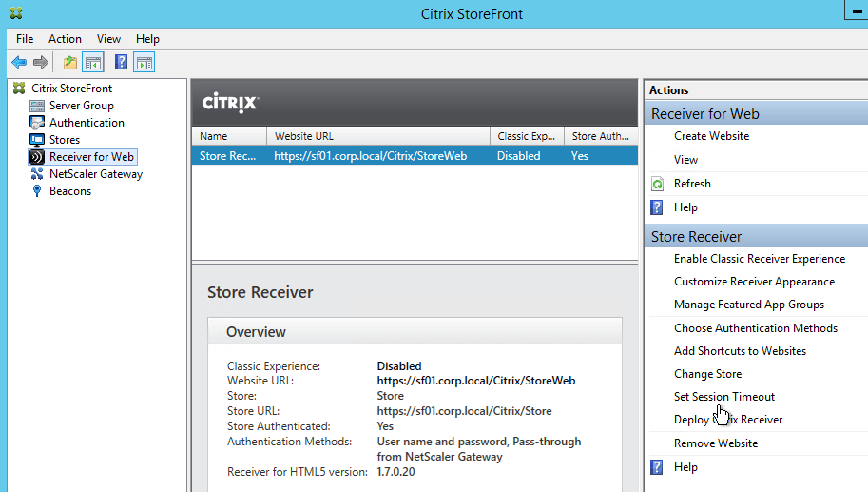
Task: Select Citrix StoreFront root tree node
Action: (71, 89)
